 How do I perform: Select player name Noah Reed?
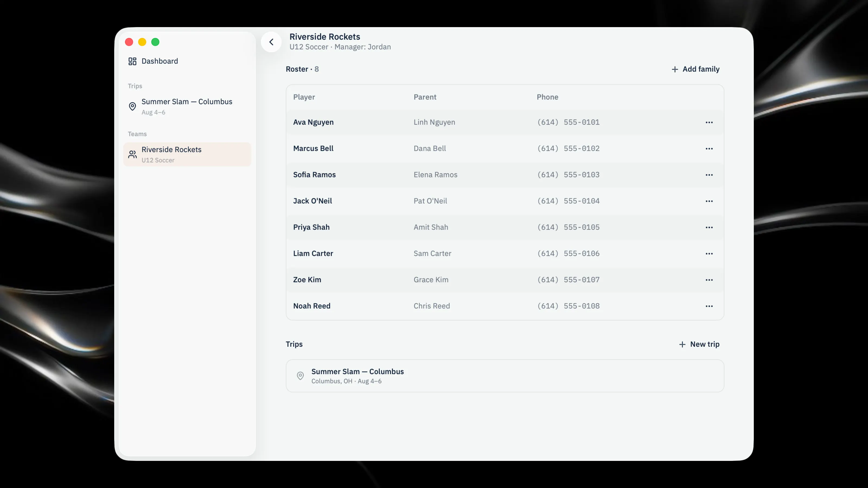pos(312,306)
